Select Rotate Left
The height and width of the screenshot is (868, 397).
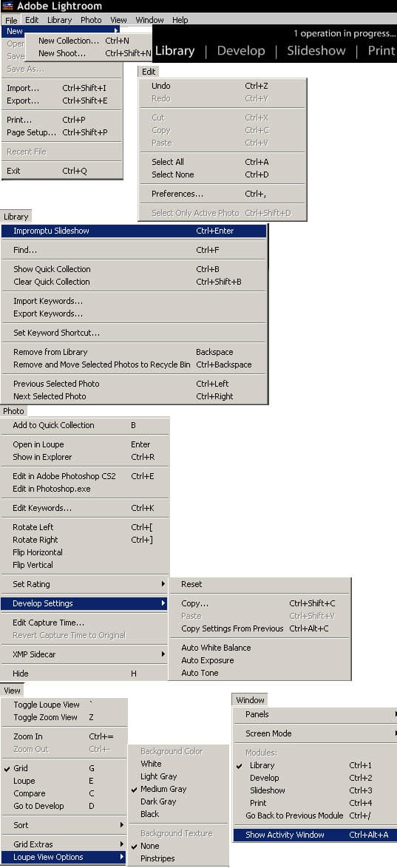click(x=84, y=527)
